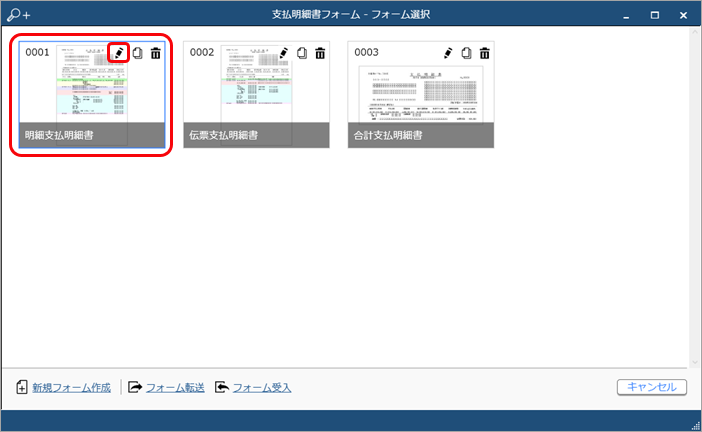This screenshot has width=702, height=432.
Task: Click the form number 0002 label
Action: [x=202, y=52]
